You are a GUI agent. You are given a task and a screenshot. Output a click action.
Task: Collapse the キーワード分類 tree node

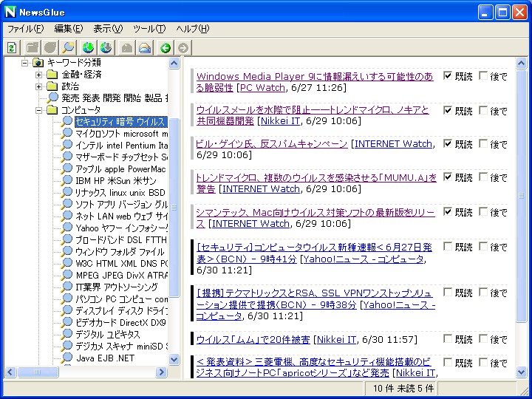[24, 63]
